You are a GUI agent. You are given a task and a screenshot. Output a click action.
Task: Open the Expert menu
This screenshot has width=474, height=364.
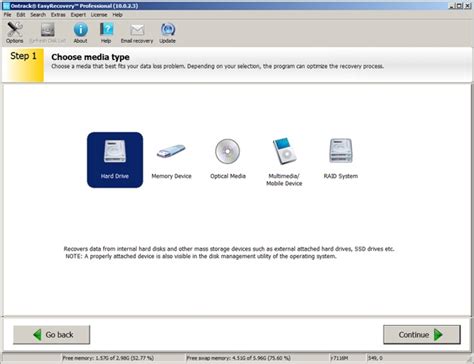(78, 15)
